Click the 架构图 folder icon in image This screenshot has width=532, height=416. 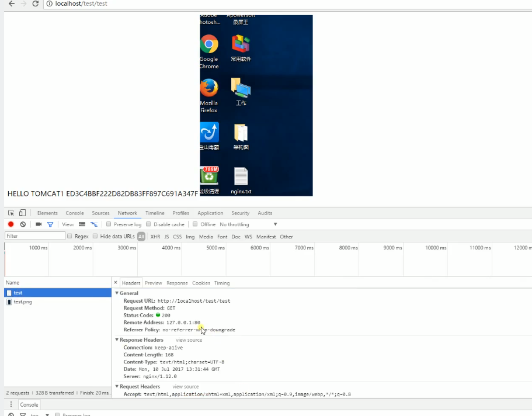pyautogui.click(x=241, y=133)
